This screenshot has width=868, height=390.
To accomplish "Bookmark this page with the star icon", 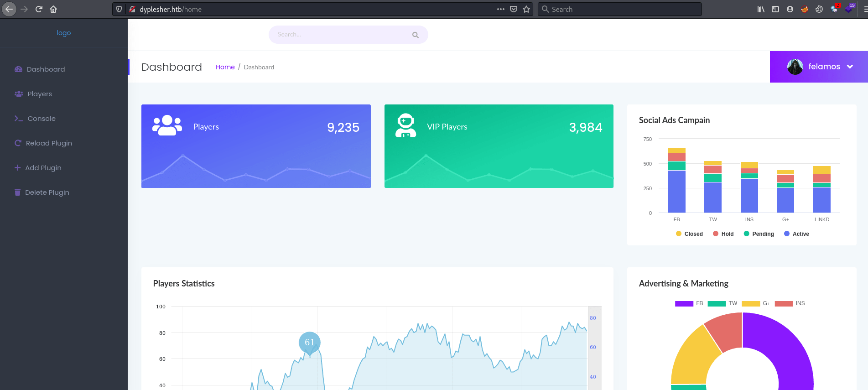I will click(x=526, y=9).
